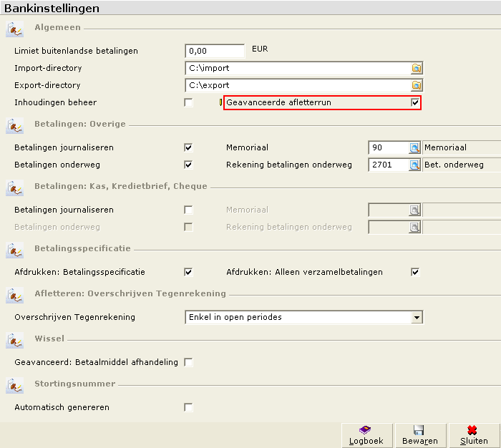Enable Automatisch genereren checkbox
Screen dimensions: 501x448
(x=188, y=407)
